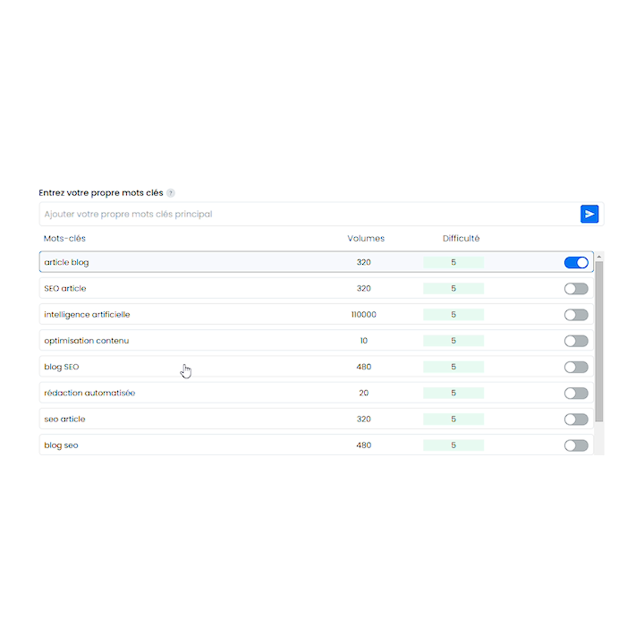Turn on the lowercase blog seo toggle
The width and height of the screenshot is (644, 644).
coord(576,445)
